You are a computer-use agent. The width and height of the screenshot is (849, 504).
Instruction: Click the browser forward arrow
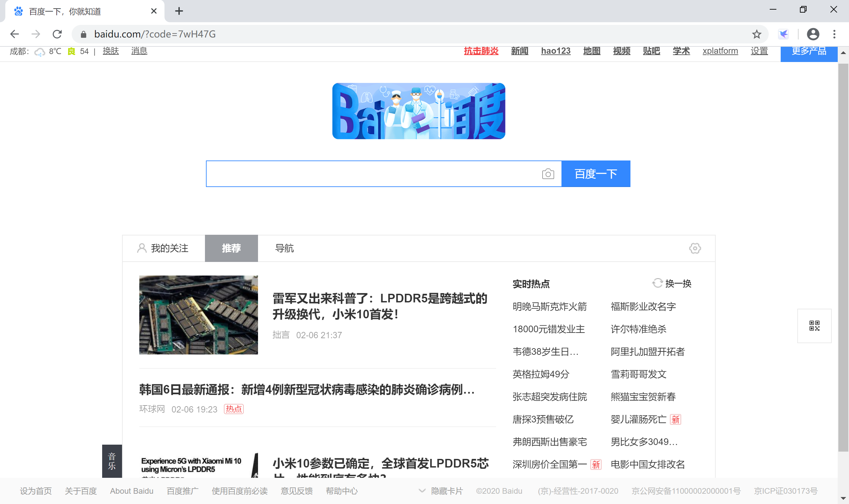pos(36,34)
